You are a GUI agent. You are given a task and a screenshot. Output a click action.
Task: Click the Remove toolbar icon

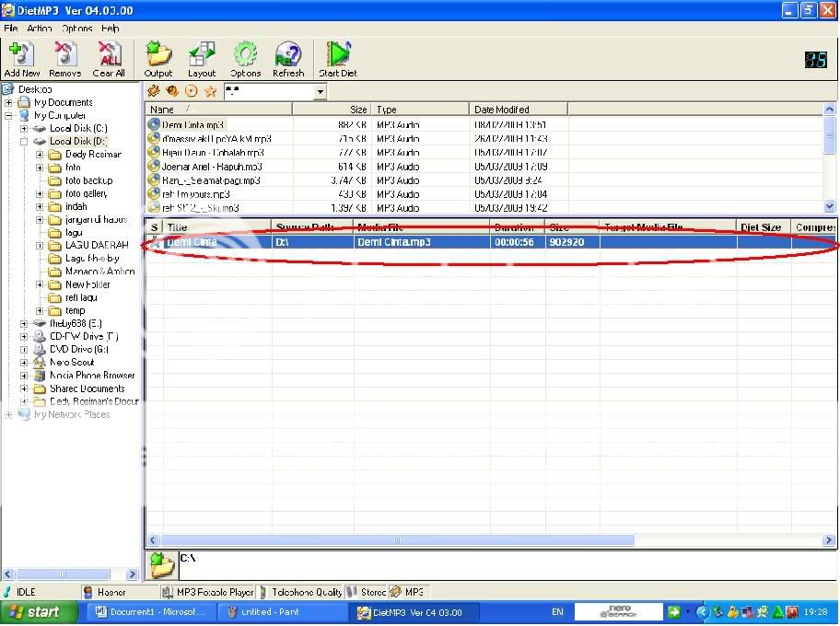[x=64, y=57]
